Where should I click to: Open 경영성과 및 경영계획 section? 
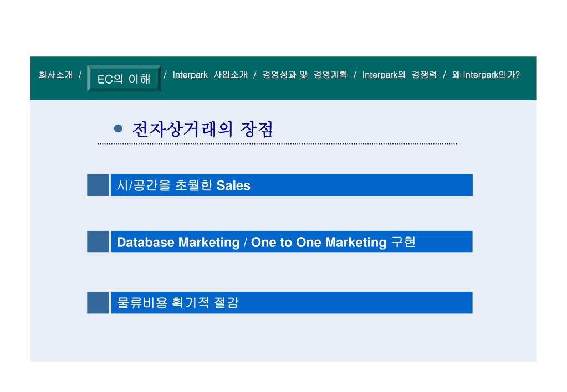coord(304,74)
